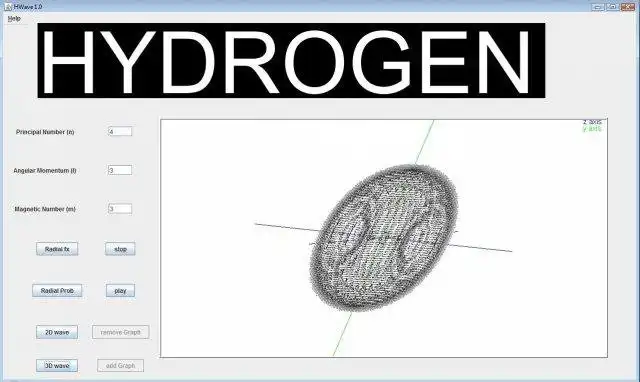Close the HWave window
The width and height of the screenshot is (640, 382).
click(x=628, y=7)
